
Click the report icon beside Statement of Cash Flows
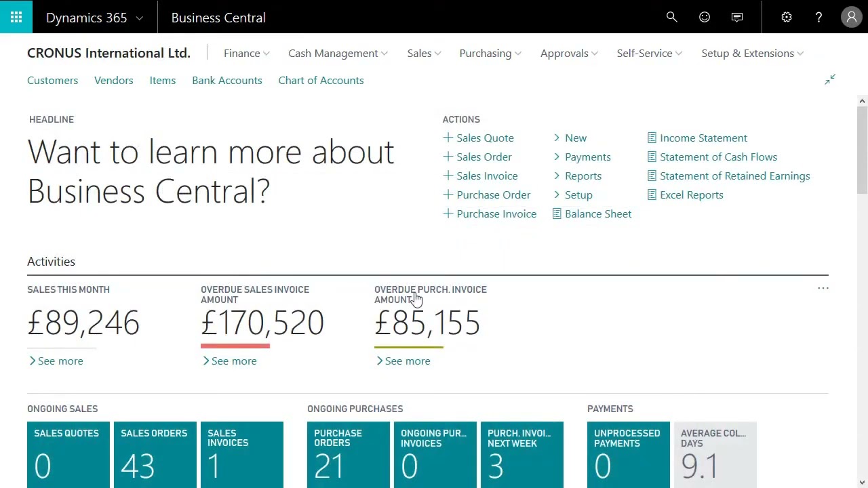tap(652, 157)
